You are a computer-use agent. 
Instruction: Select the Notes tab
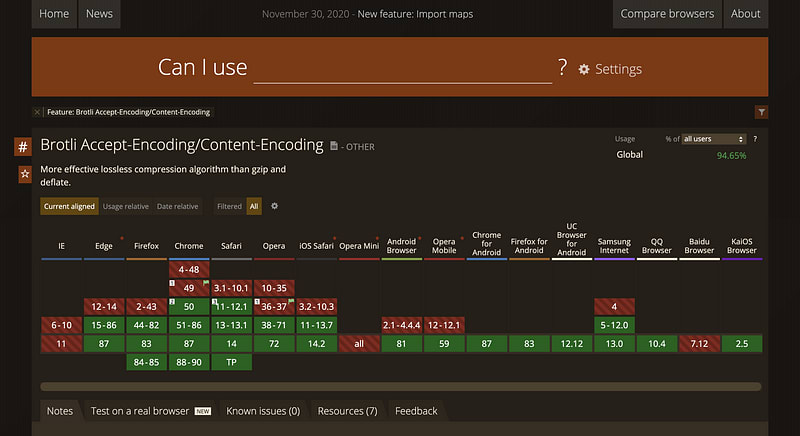[60, 411]
